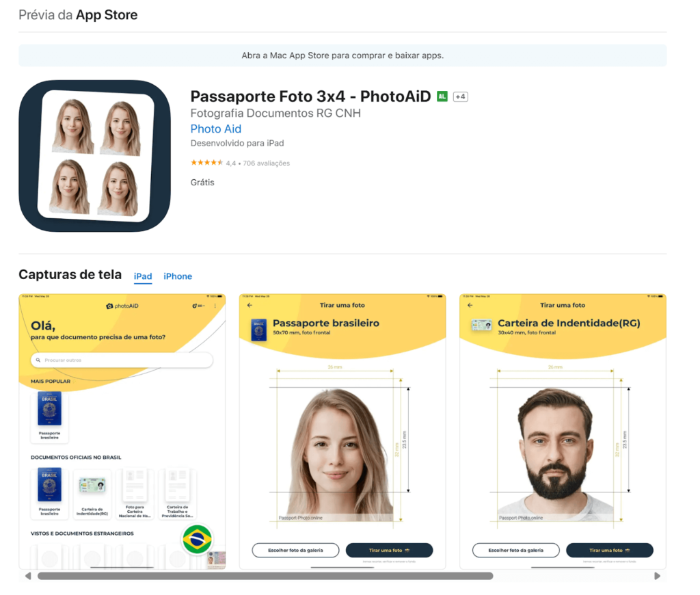Image resolution: width=700 pixels, height=595 pixels.
Task: Click the MAIS POPULAR section label
Action: pyautogui.click(x=51, y=382)
